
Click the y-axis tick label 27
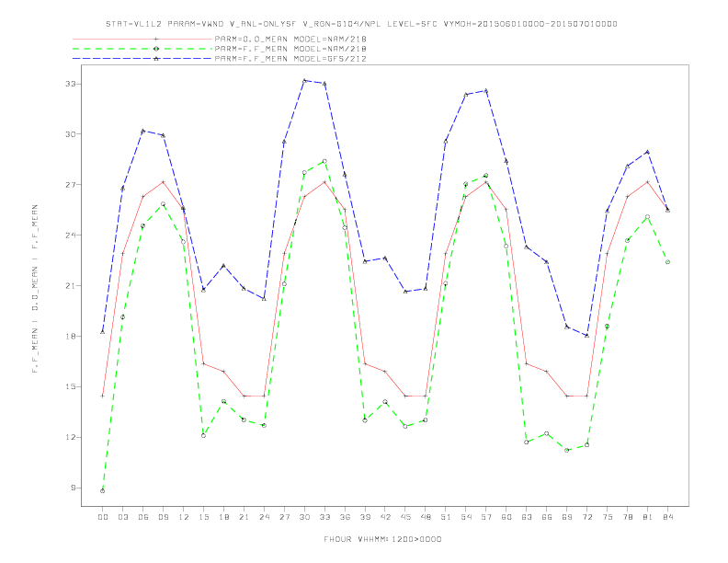pos(70,185)
